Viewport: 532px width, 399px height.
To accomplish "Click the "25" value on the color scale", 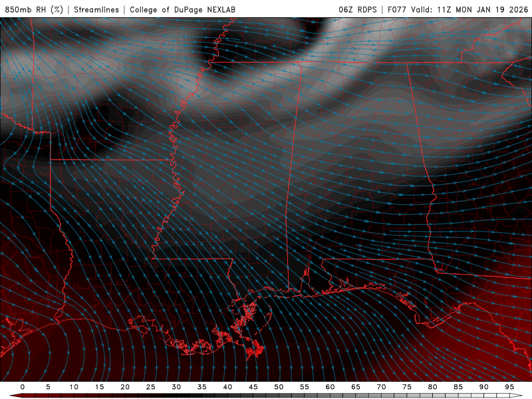I will (151, 387).
